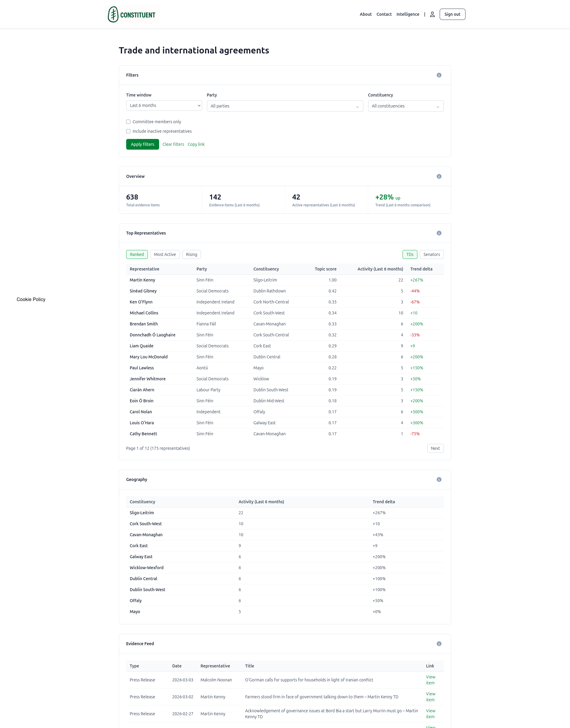Click the Top Representatives info icon

click(439, 233)
